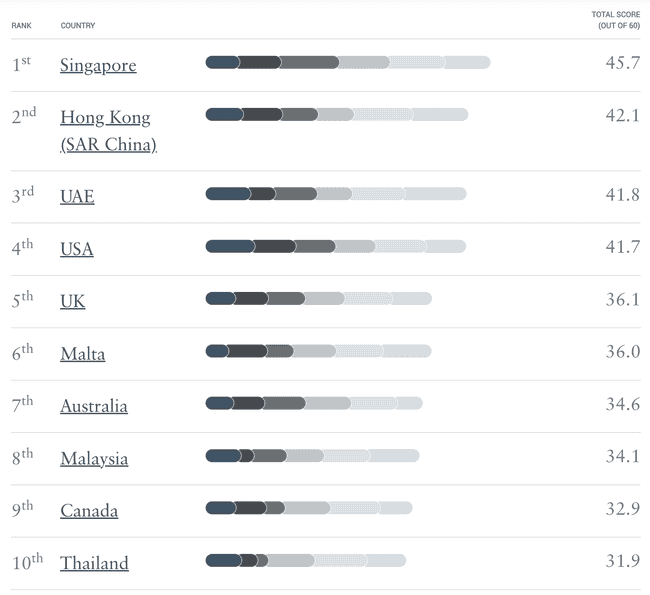Open the Singapore country link
This screenshot has height=595, width=650.
pos(98,66)
